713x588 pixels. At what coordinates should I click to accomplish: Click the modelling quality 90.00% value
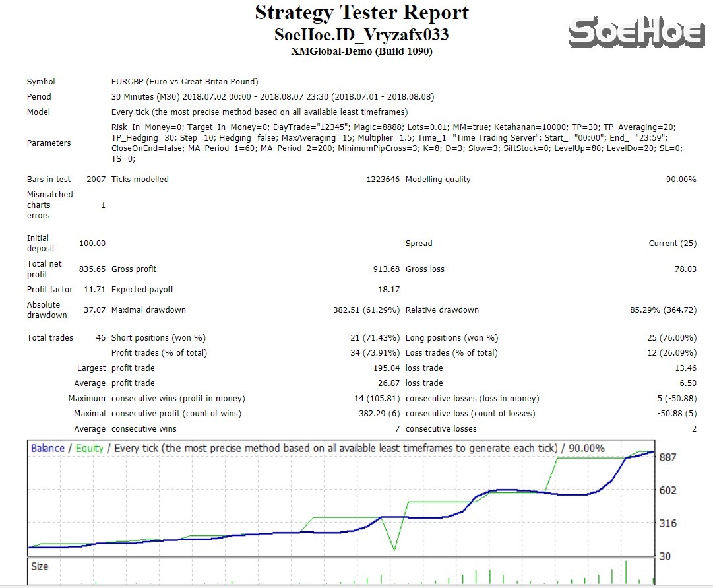point(681,180)
